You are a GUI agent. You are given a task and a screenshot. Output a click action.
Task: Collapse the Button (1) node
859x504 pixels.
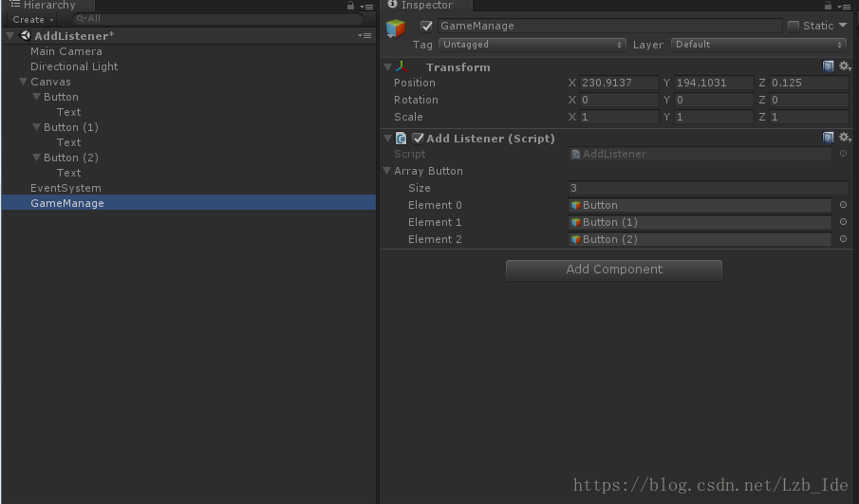(x=36, y=126)
